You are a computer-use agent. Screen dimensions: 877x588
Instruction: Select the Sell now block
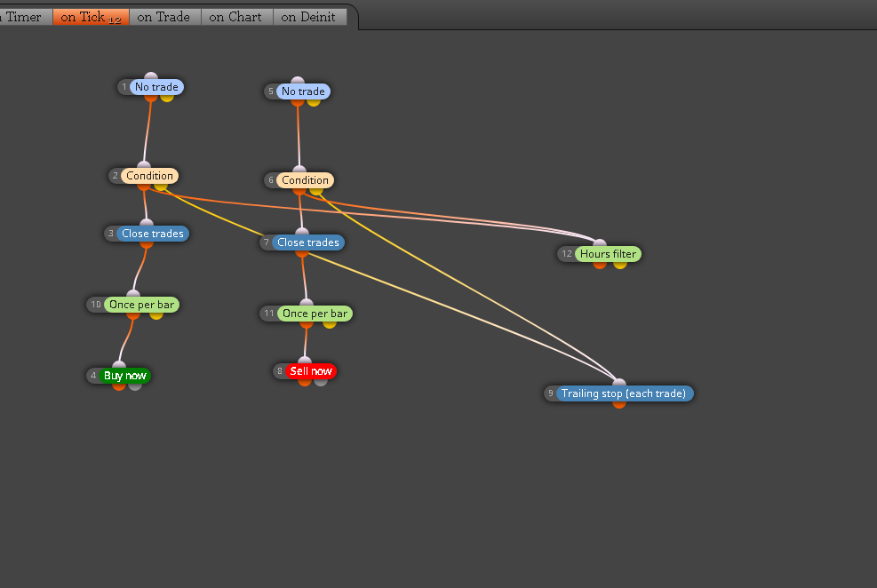click(311, 371)
